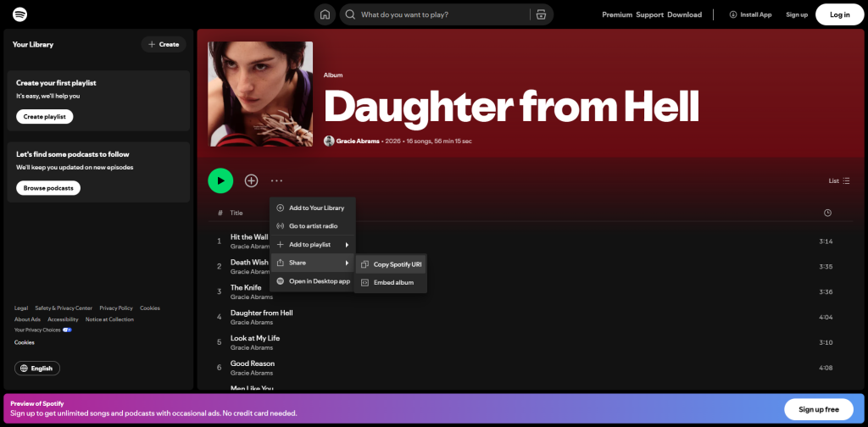The width and height of the screenshot is (868, 427).
Task: Click the search magnifier icon
Action: pos(350,14)
